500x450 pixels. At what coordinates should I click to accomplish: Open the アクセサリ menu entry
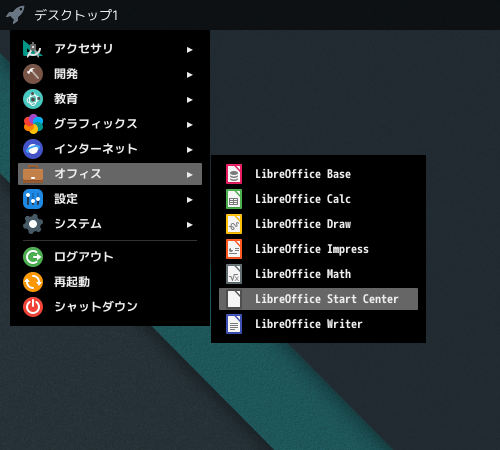pos(110,49)
